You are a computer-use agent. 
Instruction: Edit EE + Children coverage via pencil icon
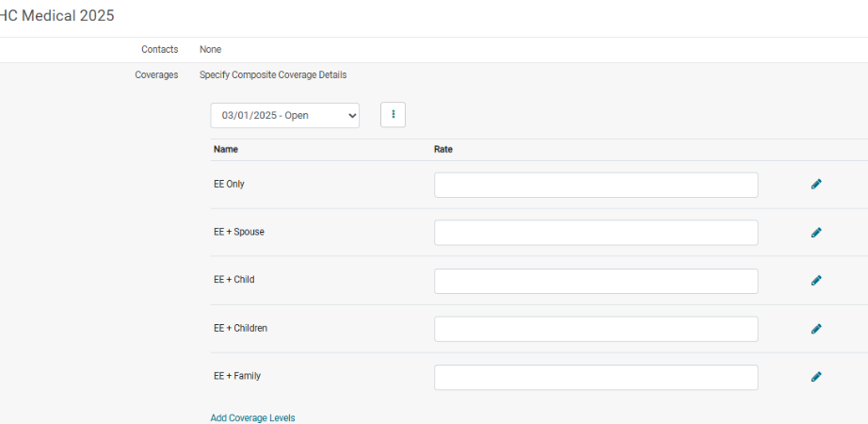coord(816,329)
